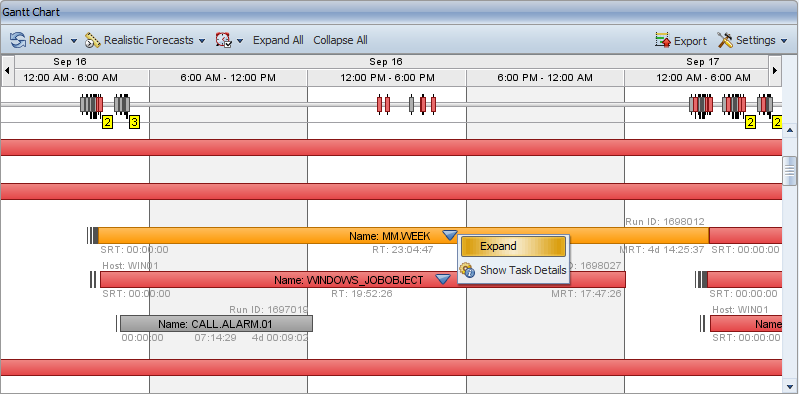The height and width of the screenshot is (394, 799).
Task: Click the 6:00 PM - 12:00 AM header
Action: tap(545, 77)
